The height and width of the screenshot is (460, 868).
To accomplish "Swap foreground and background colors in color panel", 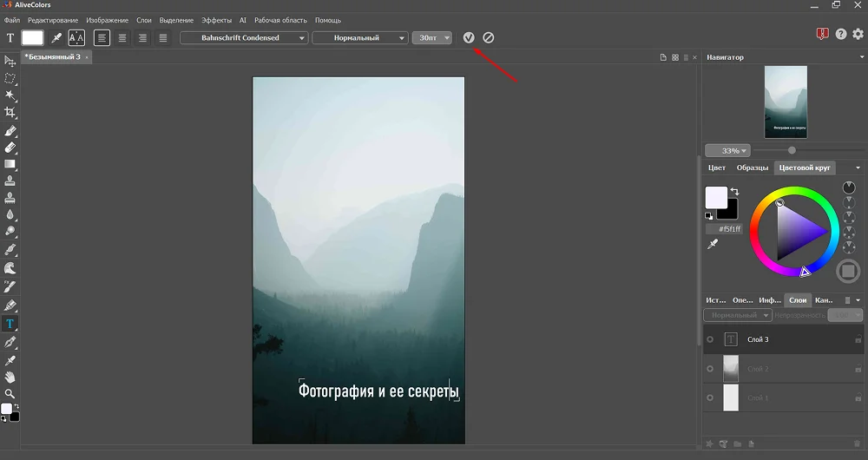I will (734, 192).
